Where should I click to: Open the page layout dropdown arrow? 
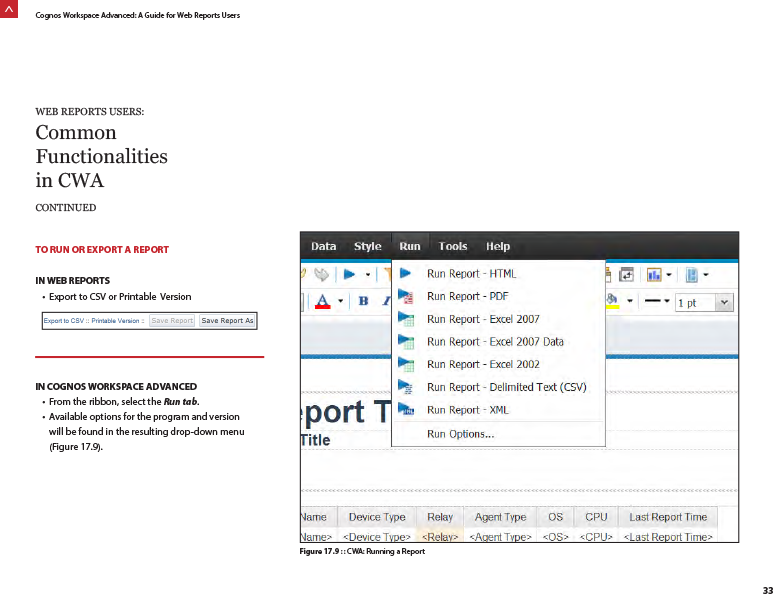(706, 275)
